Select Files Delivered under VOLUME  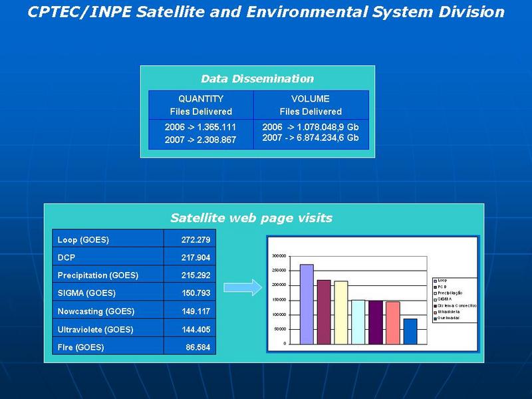[x=311, y=112]
